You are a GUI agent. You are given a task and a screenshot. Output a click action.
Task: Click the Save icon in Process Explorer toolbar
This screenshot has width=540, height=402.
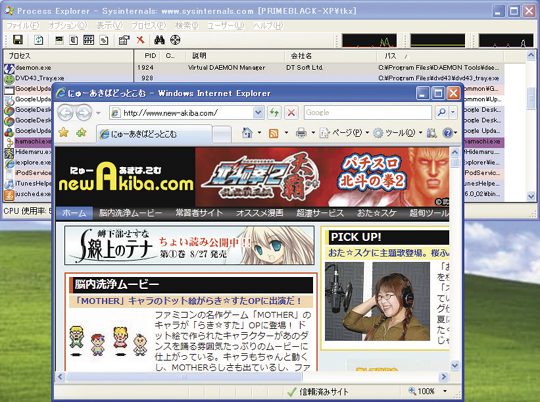point(18,40)
